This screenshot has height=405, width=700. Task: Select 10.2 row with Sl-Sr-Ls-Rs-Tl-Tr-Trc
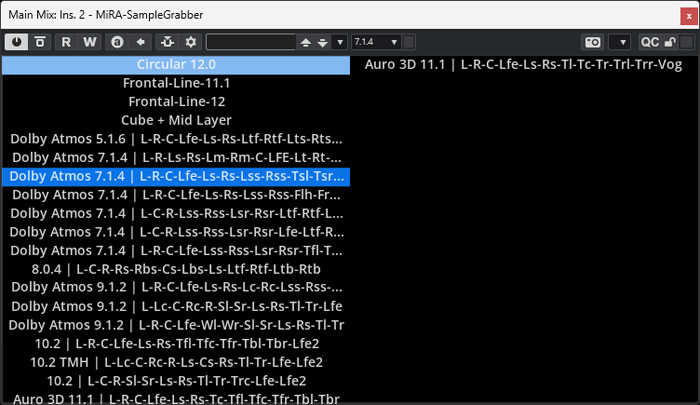(x=176, y=381)
